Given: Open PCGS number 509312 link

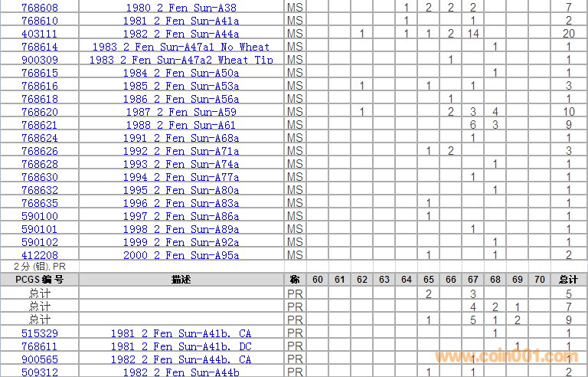Looking at the screenshot, I should (39, 372).
